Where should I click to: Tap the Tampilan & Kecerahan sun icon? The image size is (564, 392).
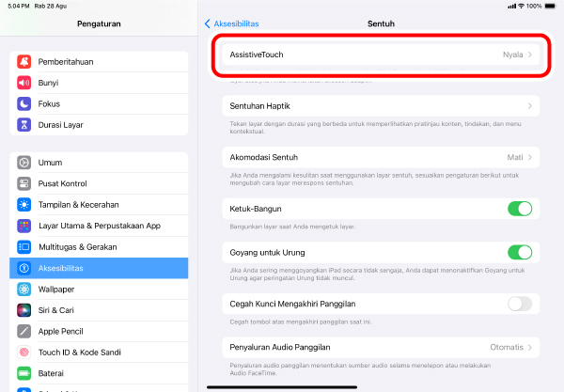(x=24, y=205)
